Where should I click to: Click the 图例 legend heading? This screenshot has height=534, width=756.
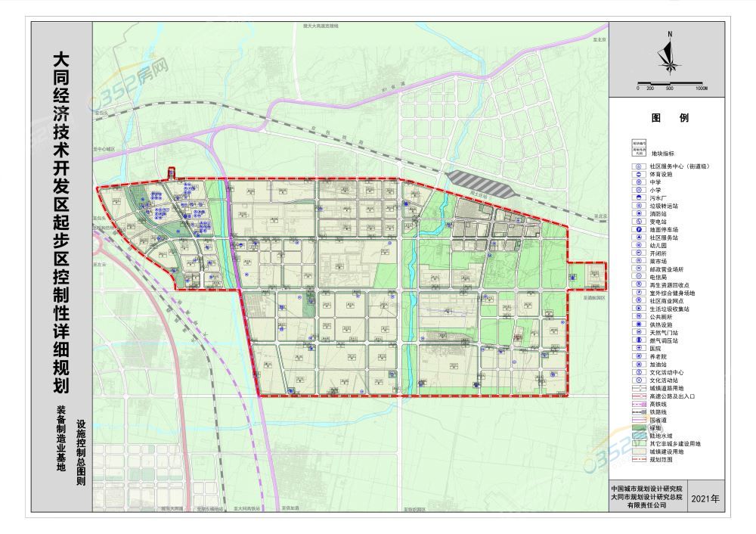point(668,118)
